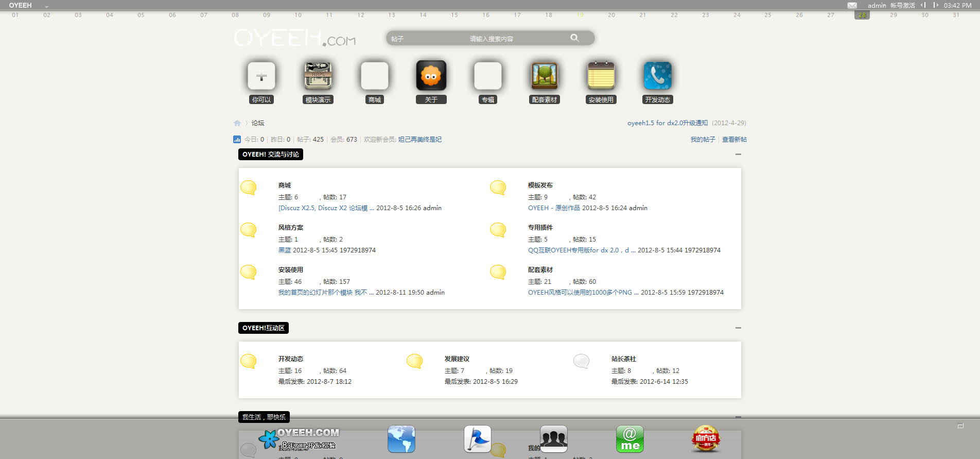
Task: Open the red 官方店 badge dock icon
Action: tap(706, 439)
